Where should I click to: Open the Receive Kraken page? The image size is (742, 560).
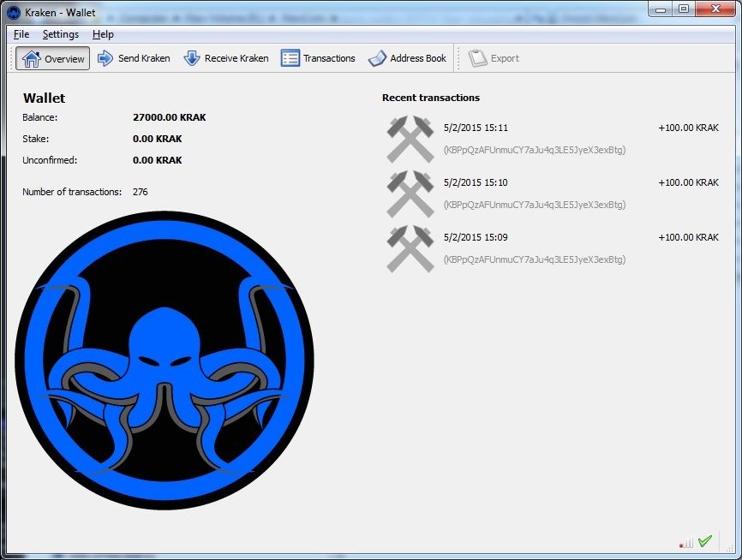point(226,58)
